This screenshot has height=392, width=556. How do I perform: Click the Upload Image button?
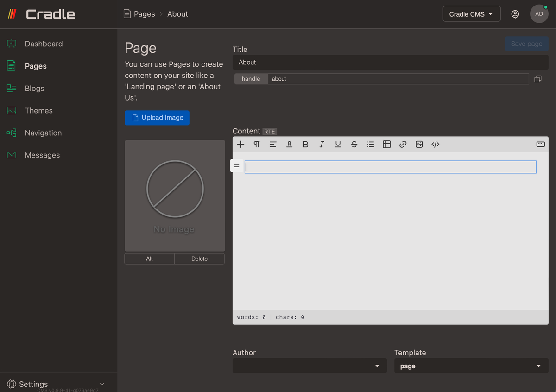pos(157,118)
